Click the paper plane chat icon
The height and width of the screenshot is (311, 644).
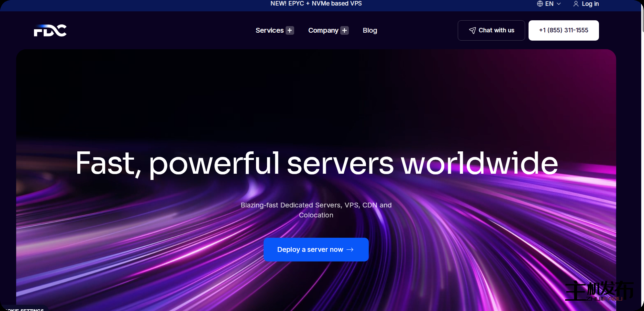coord(473,31)
